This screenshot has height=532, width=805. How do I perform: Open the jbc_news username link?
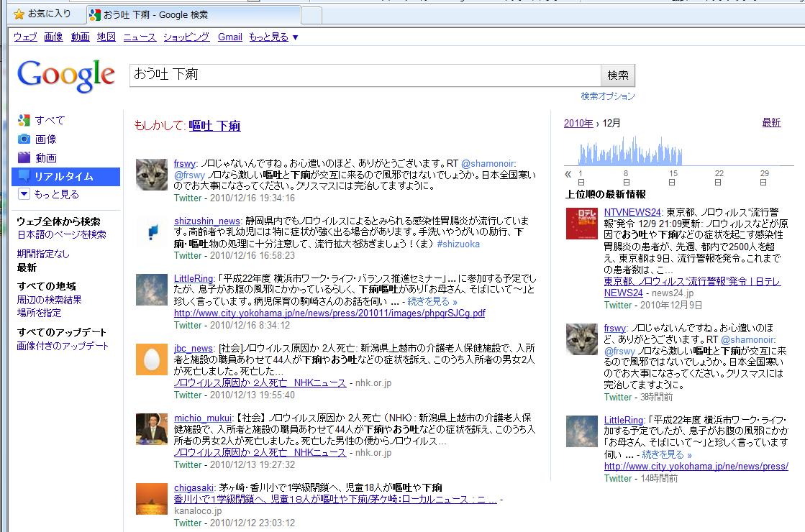coord(193,349)
